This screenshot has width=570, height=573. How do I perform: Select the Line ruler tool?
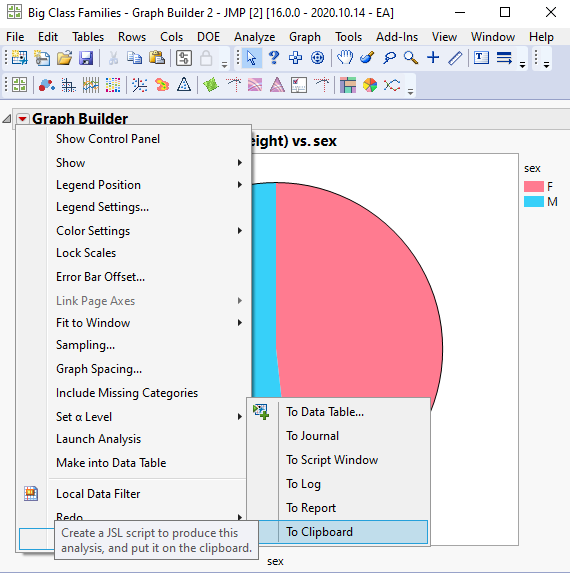pos(455,58)
